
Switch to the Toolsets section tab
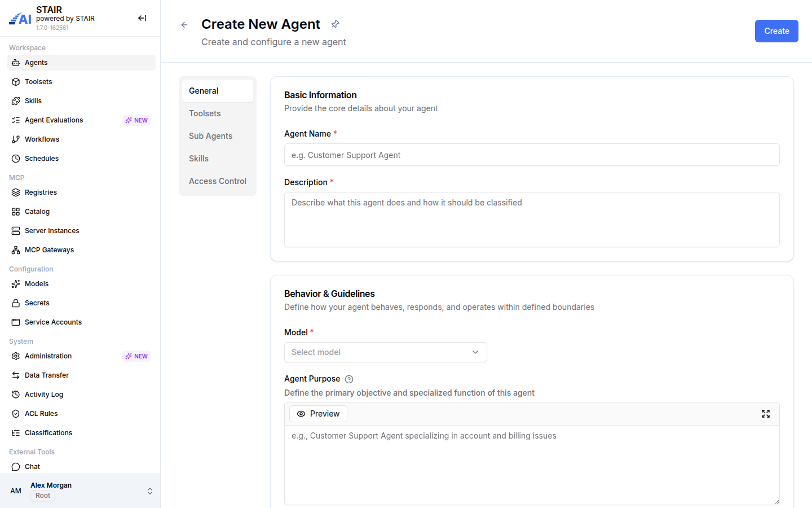[x=218, y=113]
